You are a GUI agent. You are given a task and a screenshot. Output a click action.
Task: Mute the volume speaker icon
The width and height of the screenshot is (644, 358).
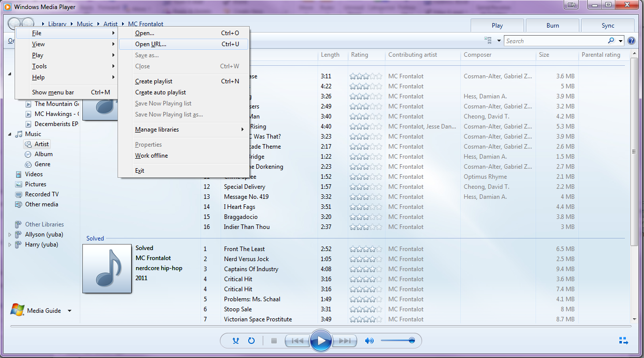click(369, 341)
